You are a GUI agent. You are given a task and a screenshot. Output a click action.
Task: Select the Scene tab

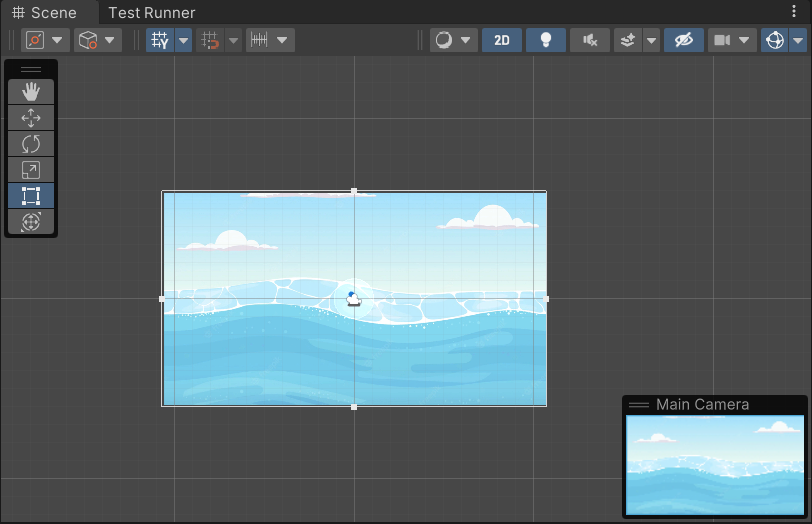pos(45,13)
